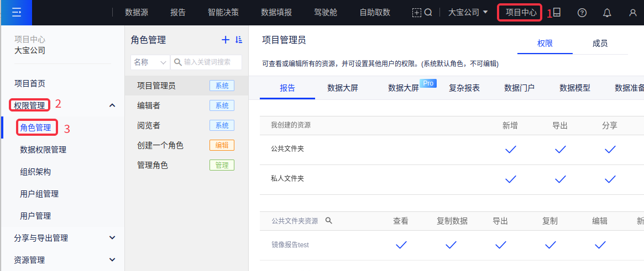Viewport: 644px width, 271px height.
Task: Toggle 新增 checkmark for 公共文件夹
Action: coord(511,150)
